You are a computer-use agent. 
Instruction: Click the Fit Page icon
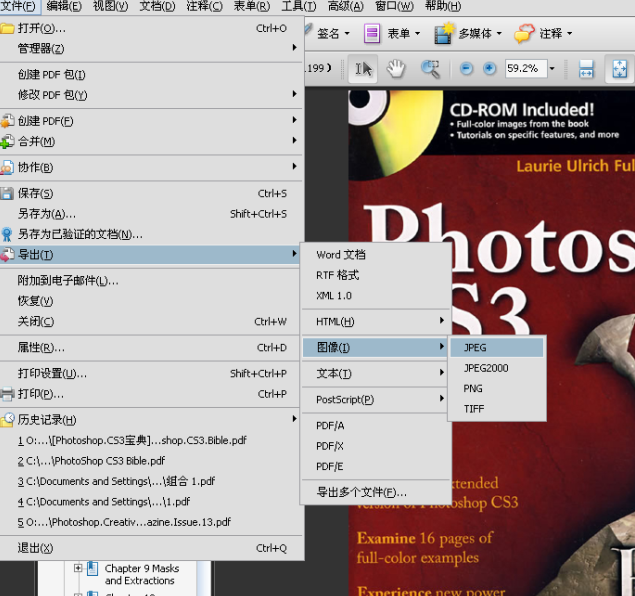tap(620, 69)
